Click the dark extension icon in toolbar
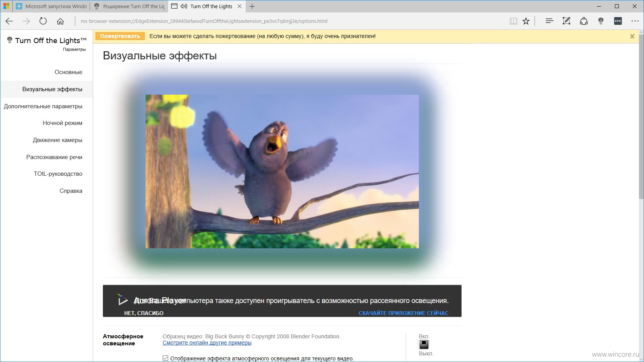Screen dimensions: 644x362 pos(618,21)
